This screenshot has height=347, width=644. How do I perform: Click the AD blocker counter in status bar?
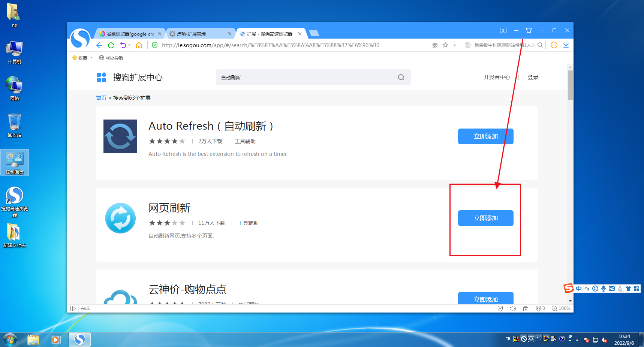[541, 308]
